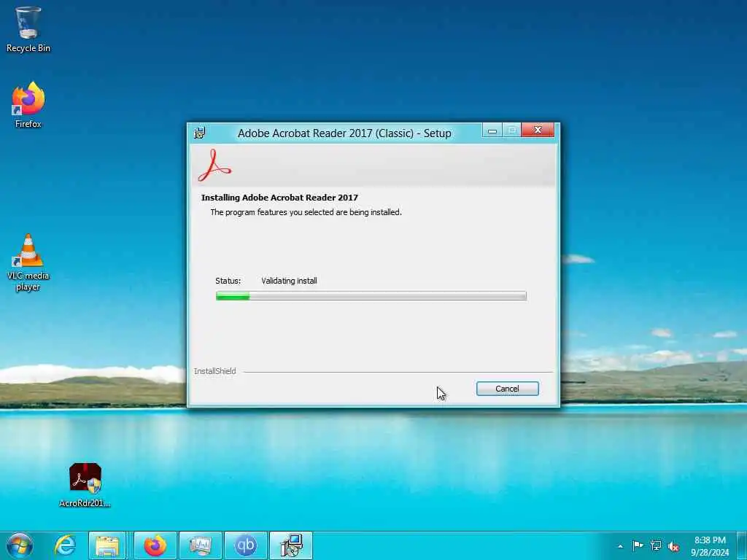Click the installation progress bar
Viewport: 747px width, 560px height.
pyautogui.click(x=371, y=296)
